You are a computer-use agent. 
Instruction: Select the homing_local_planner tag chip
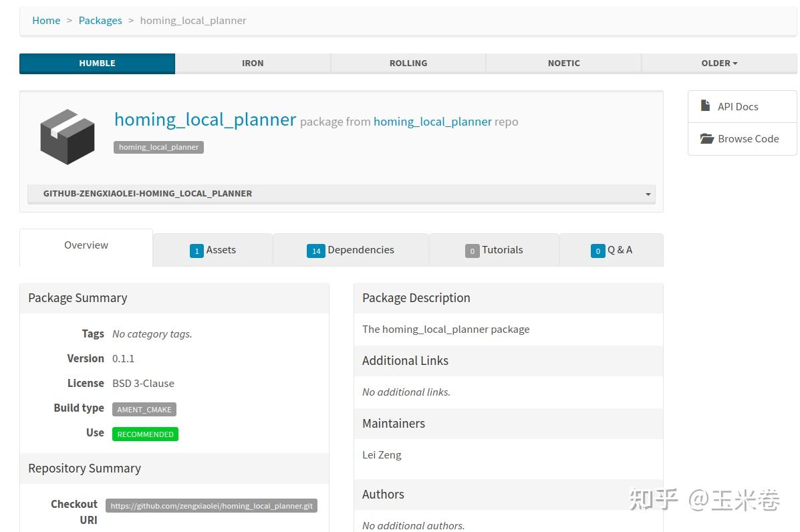point(158,147)
